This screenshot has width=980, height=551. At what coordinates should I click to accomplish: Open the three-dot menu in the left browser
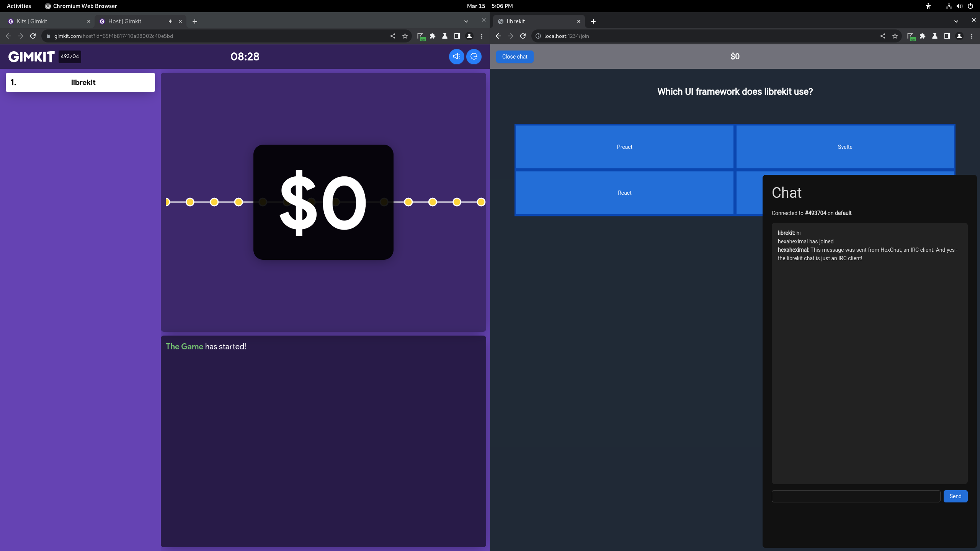(482, 36)
